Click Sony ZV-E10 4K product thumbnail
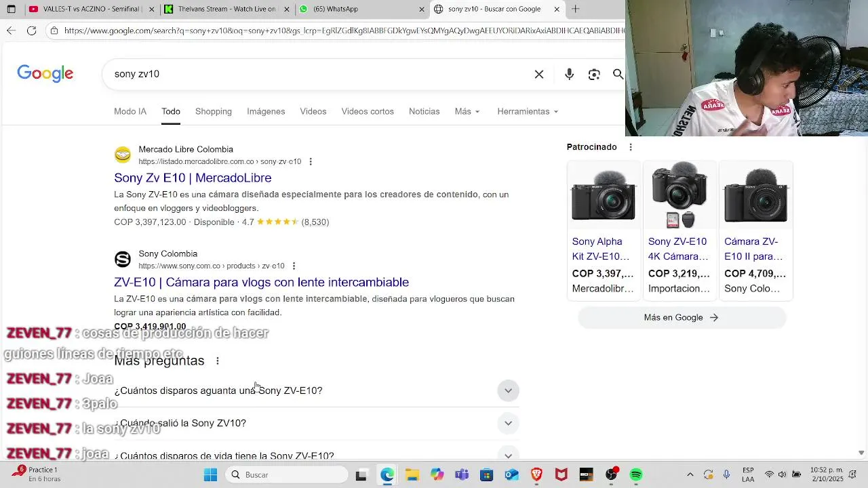 coord(679,195)
